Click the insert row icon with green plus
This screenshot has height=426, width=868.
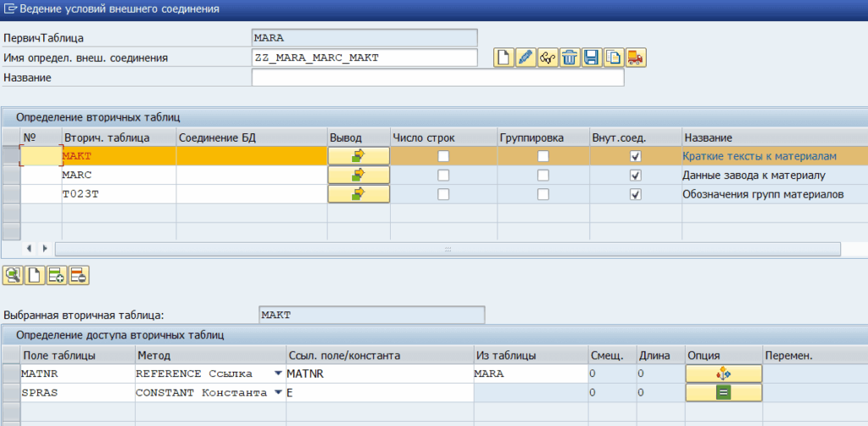click(x=57, y=275)
